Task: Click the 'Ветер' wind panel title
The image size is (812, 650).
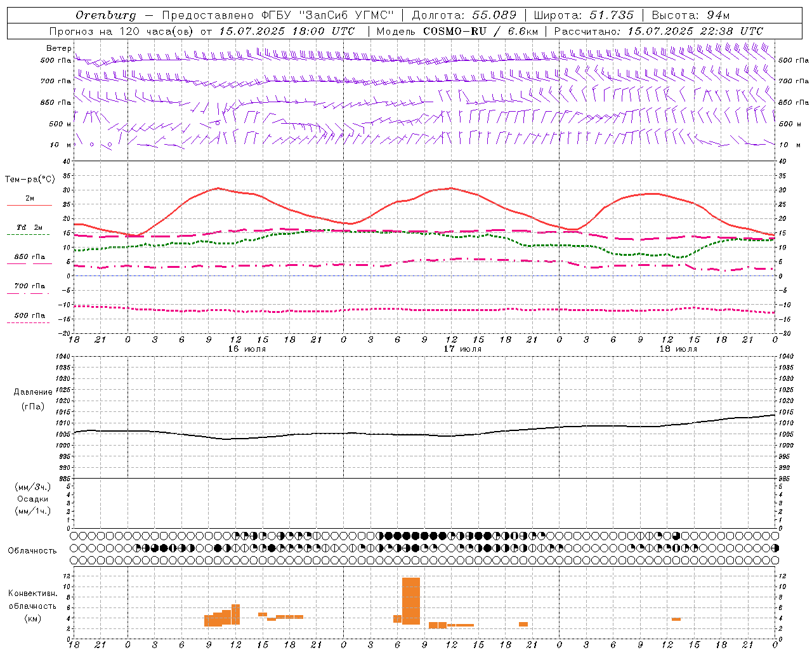Action: (x=58, y=48)
